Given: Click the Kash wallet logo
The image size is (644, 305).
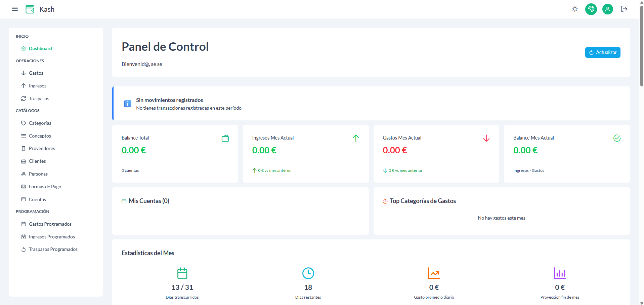Looking at the screenshot, I should click(x=30, y=9).
